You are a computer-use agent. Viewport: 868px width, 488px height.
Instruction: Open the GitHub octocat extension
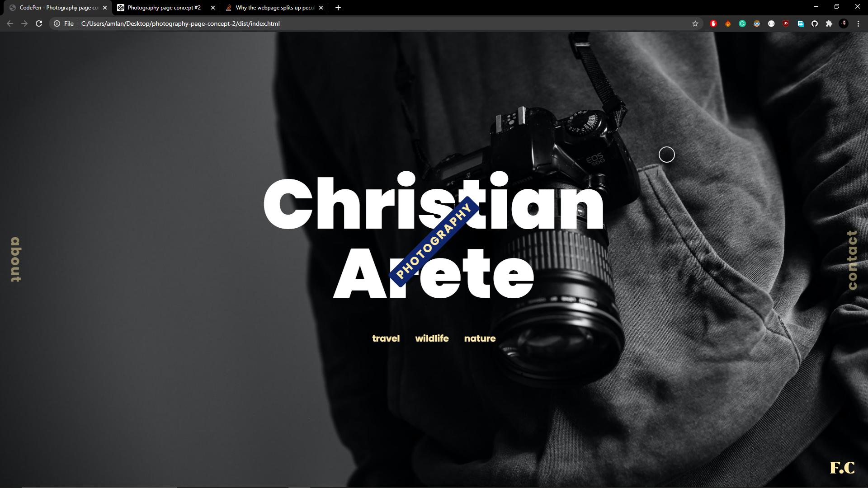pyautogui.click(x=815, y=23)
